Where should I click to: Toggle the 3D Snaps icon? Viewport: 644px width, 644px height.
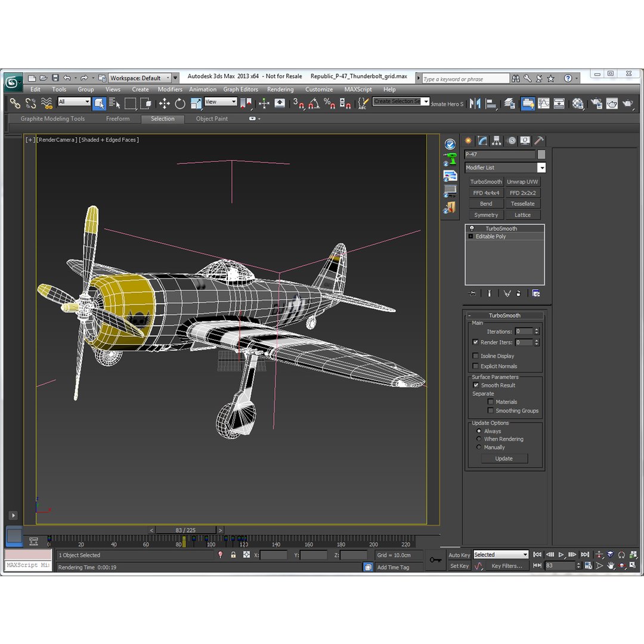pyautogui.click(x=298, y=104)
